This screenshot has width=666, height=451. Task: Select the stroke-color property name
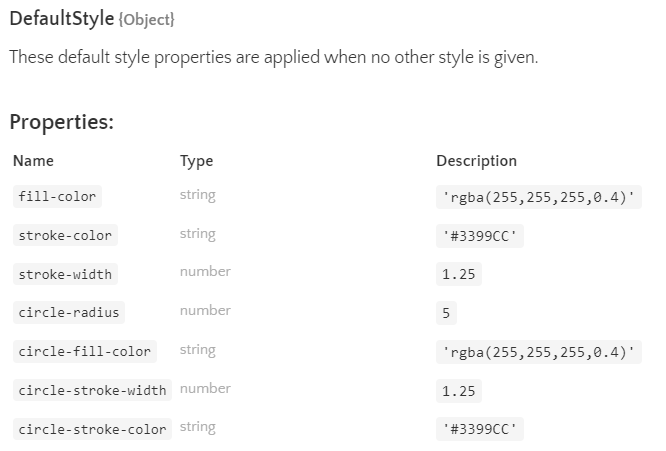(x=65, y=235)
